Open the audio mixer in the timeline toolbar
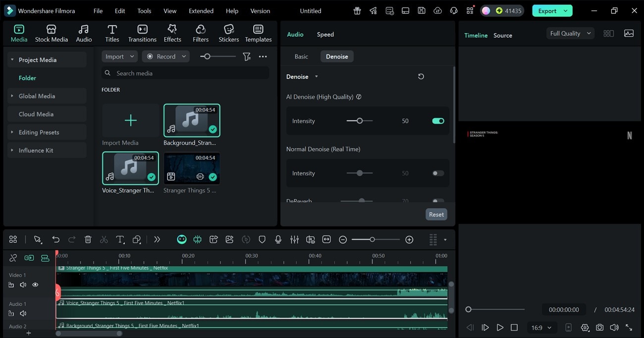Image resolution: width=644 pixels, height=338 pixels. click(x=294, y=239)
